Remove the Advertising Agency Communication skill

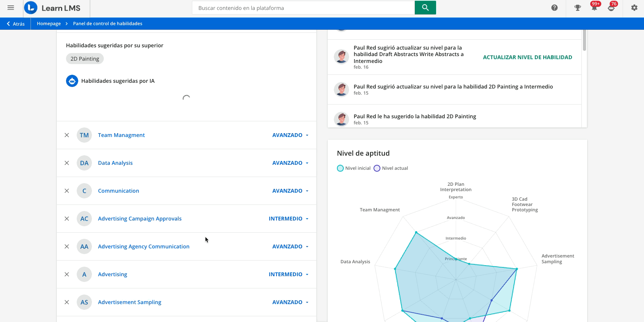pos(67,246)
